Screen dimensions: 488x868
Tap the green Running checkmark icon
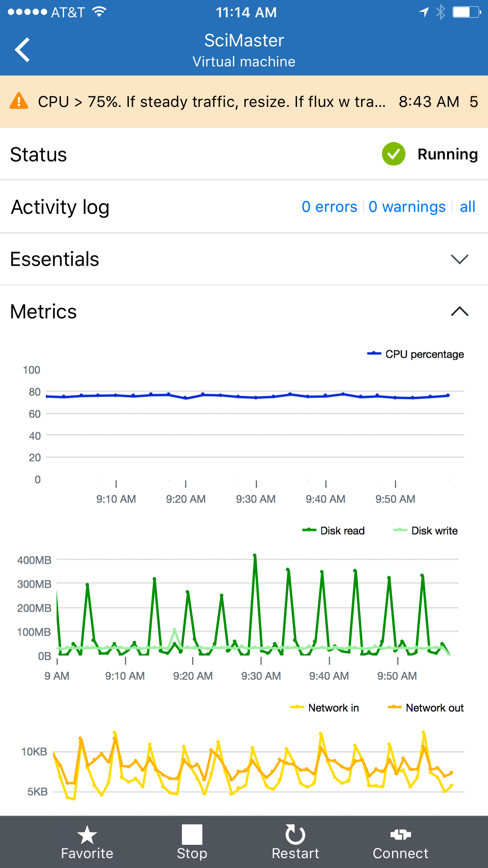click(393, 154)
